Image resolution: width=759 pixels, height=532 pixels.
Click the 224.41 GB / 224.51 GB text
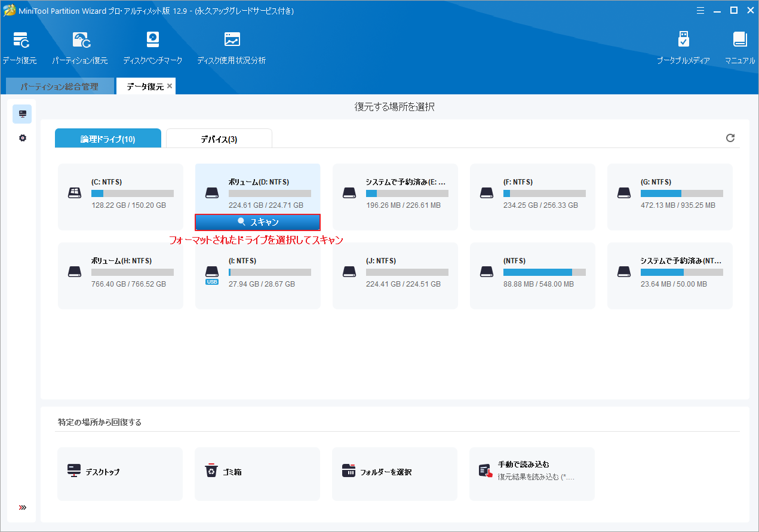[403, 284]
